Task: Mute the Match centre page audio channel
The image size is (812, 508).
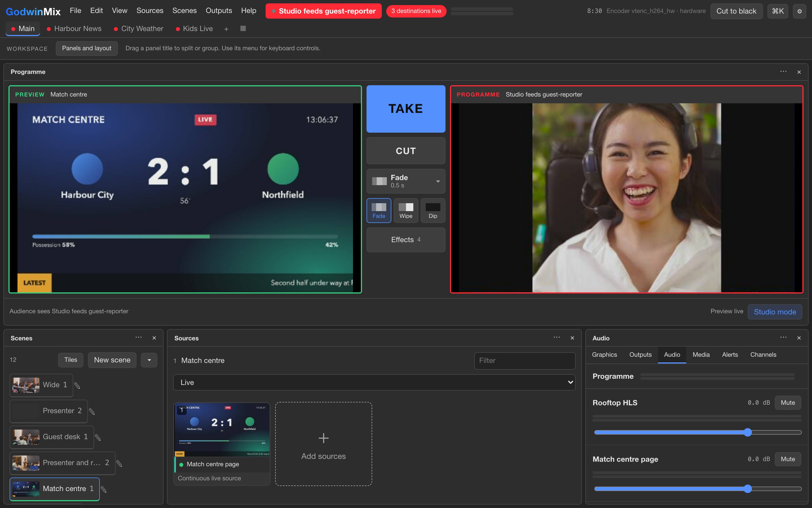Action: point(787,459)
